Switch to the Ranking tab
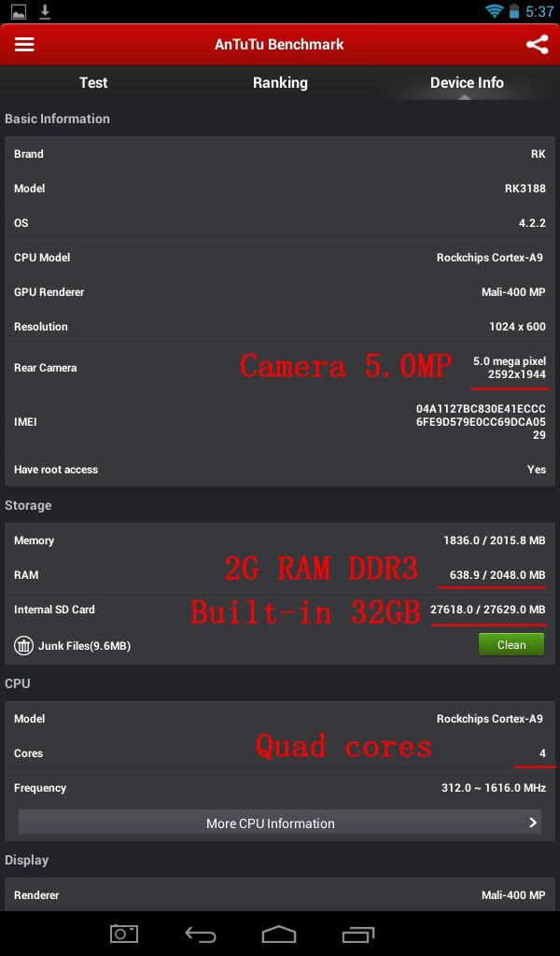 pos(280,83)
